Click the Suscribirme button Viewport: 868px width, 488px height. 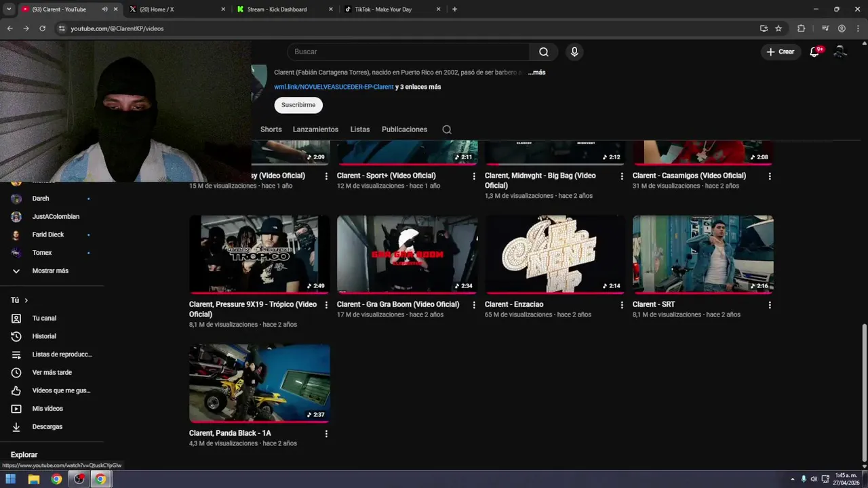(x=298, y=105)
